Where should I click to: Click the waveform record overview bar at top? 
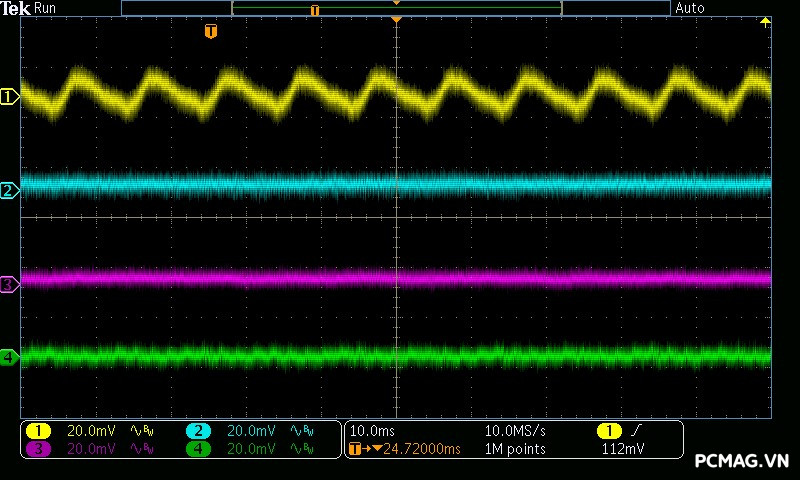point(396,9)
